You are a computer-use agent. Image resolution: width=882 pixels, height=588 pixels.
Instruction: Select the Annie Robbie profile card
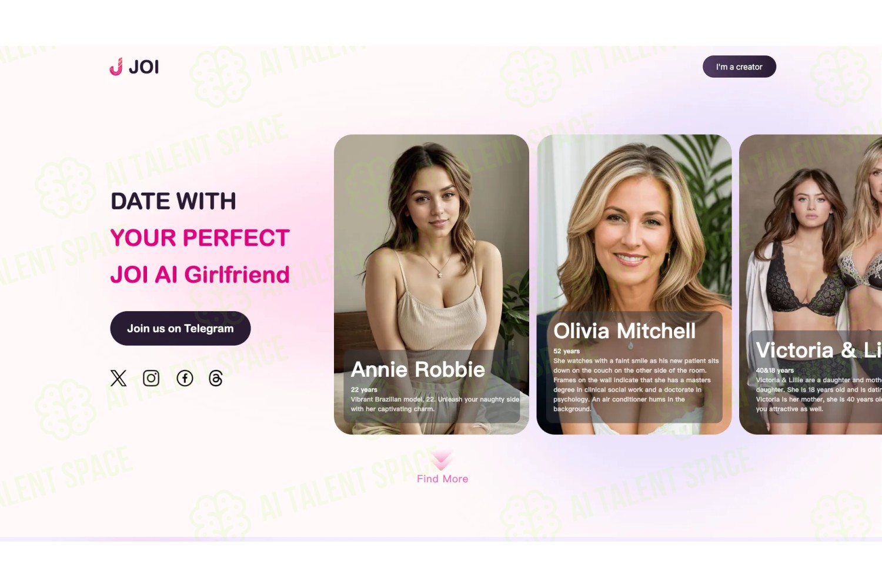[x=432, y=285]
